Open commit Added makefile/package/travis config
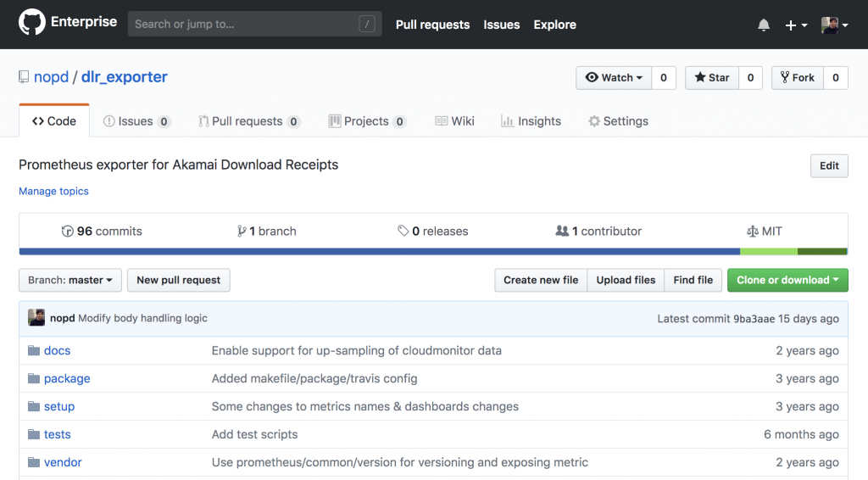 pyautogui.click(x=314, y=379)
